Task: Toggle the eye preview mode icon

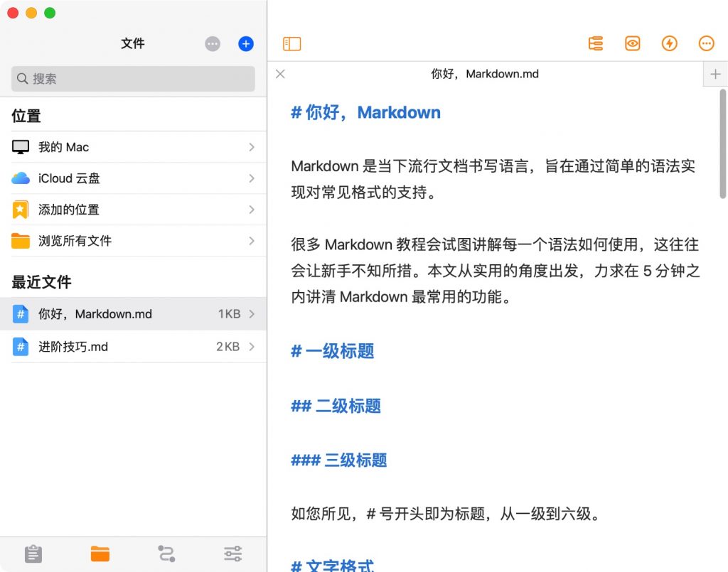Action: tap(632, 43)
